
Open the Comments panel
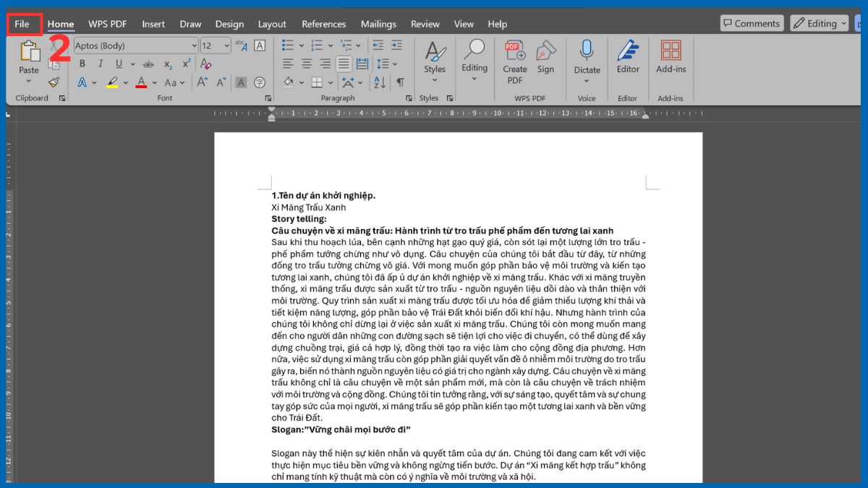point(752,23)
